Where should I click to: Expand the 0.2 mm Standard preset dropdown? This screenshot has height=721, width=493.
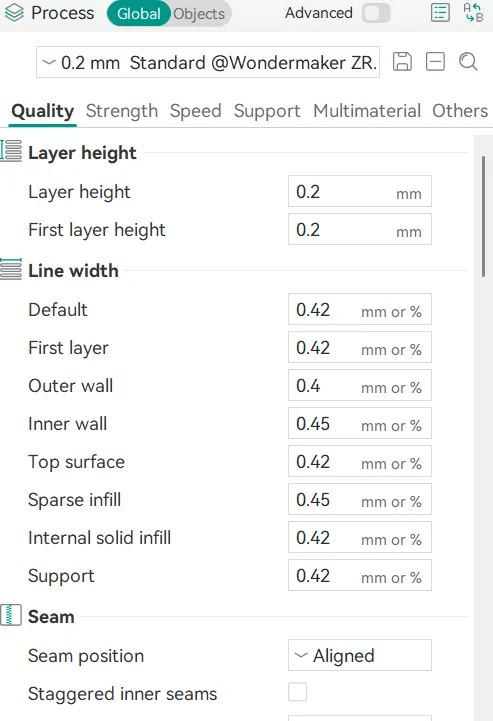208,62
